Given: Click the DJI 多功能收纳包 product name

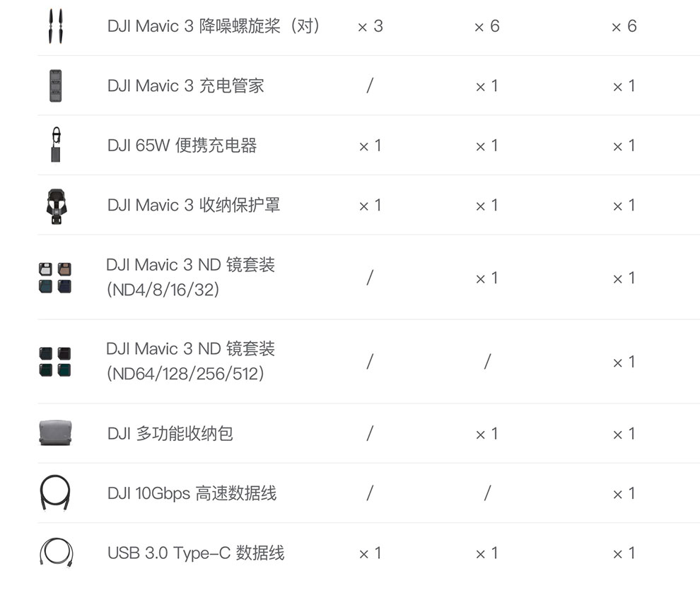Looking at the screenshot, I should click(x=170, y=434).
